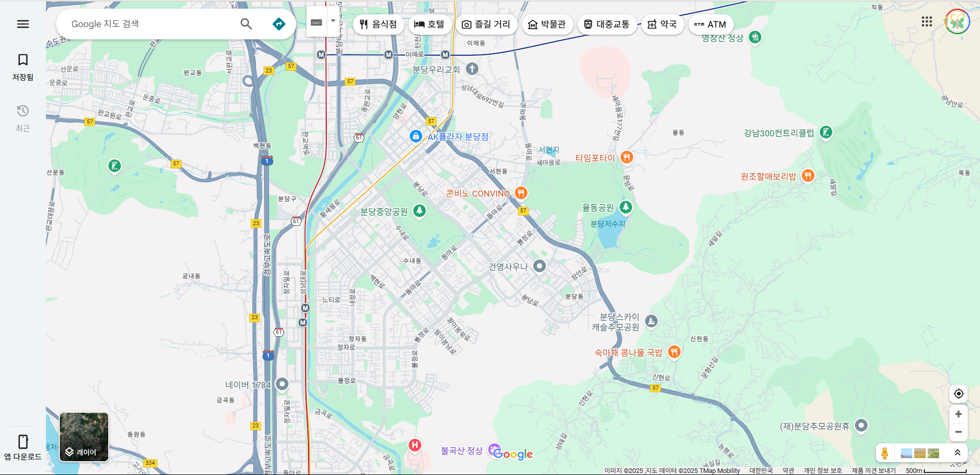Open the street imagery thumbnails strip
The image size is (980, 475).
920,453
